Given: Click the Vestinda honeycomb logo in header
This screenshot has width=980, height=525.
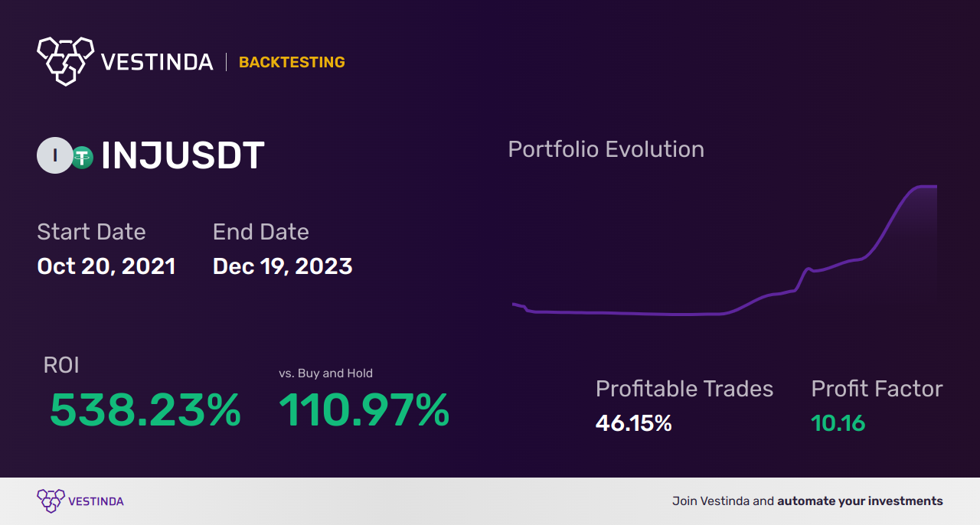Looking at the screenshot, I should coord(65,60).
